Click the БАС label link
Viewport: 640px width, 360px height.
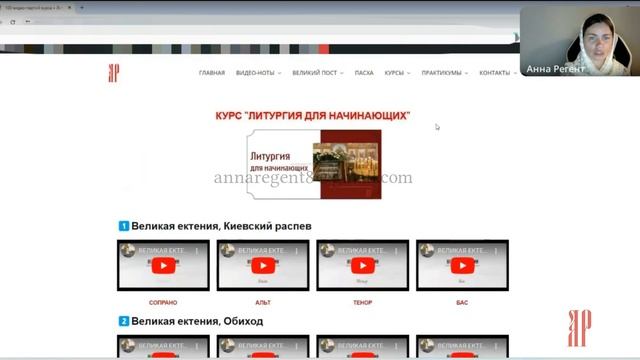pyautogui.click(x=462, y=302)
